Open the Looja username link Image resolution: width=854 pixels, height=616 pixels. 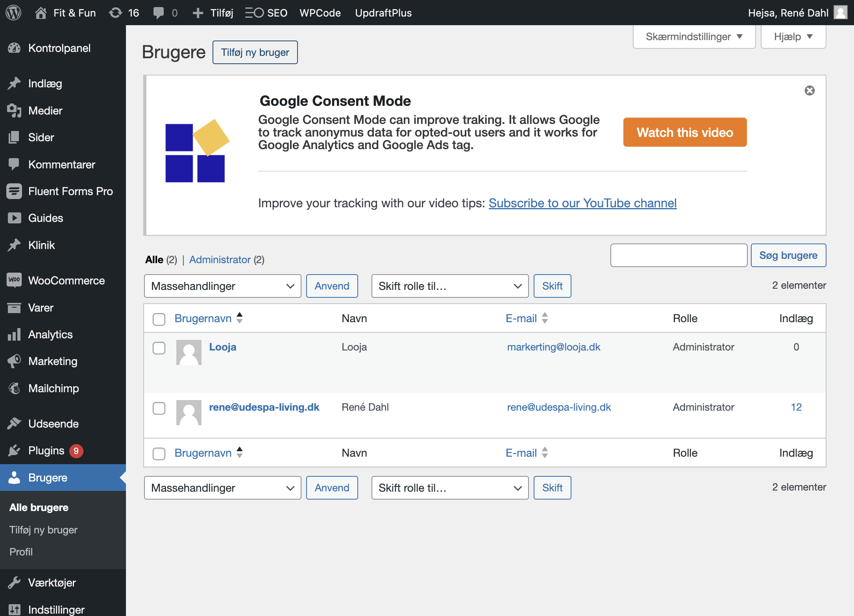pyautogui.click(x=223, y=347)
